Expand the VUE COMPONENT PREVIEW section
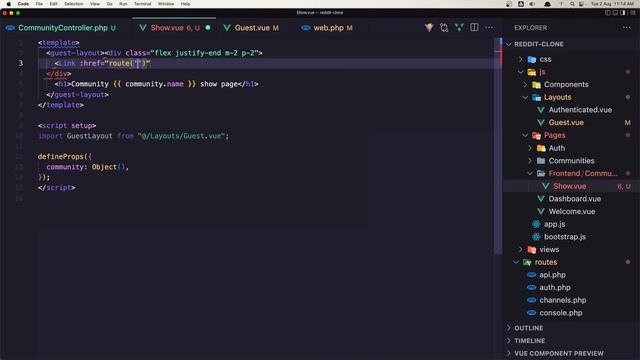This screenshot has height=360, width=640. (x=571, y=353)
